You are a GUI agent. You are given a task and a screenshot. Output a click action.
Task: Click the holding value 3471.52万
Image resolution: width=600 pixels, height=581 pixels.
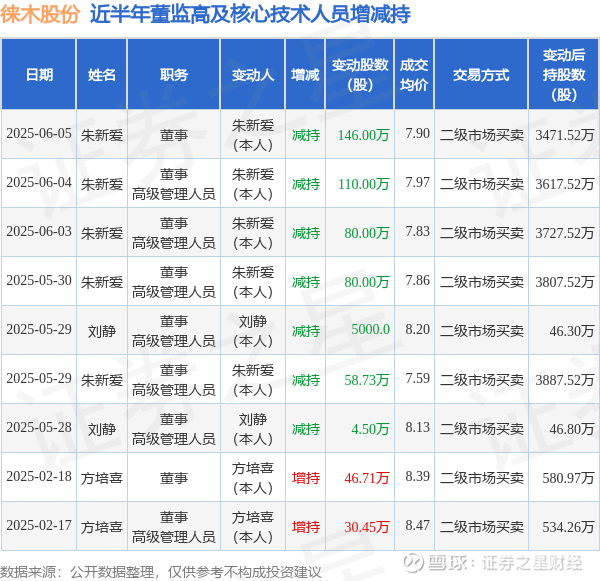565,135
